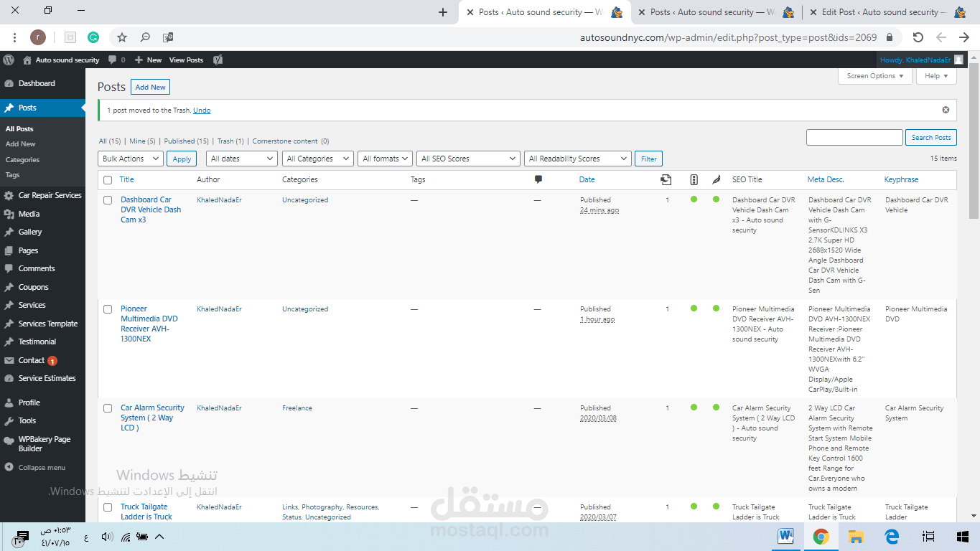Open Windows Task View from the taskbar
This screenshot has height=551, width=980.
928,536
